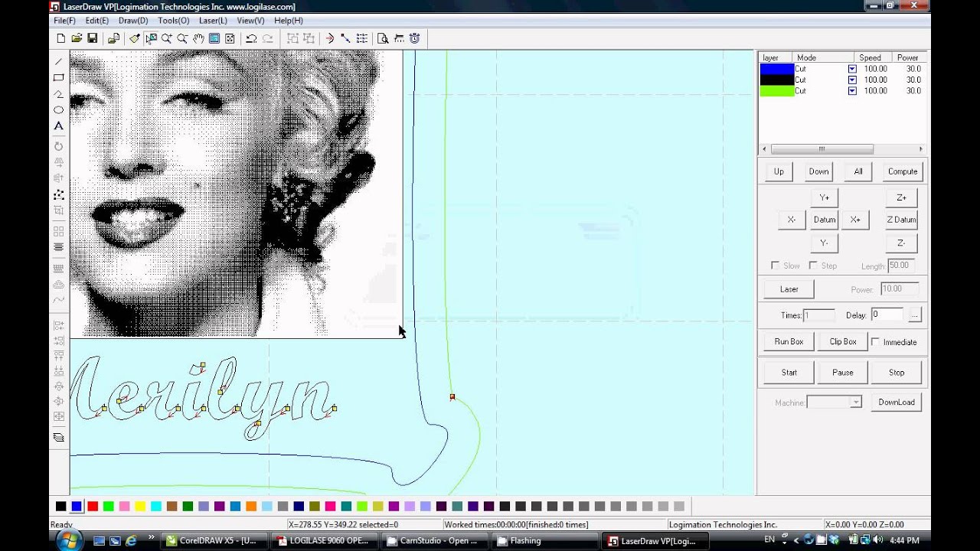Click the Pause button
This screenshot has width=980, height=551.
(843, 373)
